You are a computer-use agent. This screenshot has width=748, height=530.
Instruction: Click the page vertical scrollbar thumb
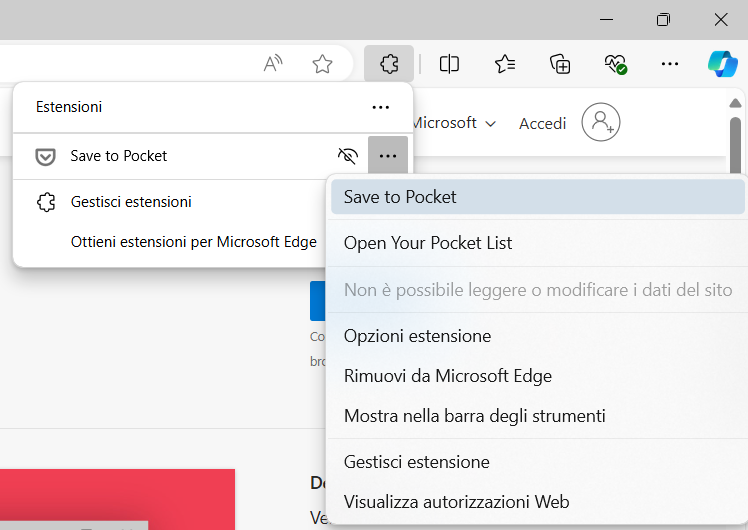tap(735, 145)
